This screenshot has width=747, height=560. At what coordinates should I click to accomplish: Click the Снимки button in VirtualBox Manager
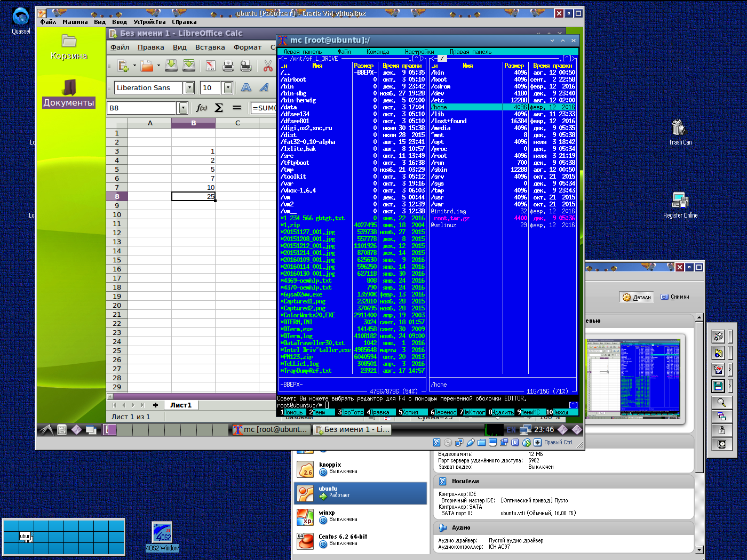click(x=675, y=297)
